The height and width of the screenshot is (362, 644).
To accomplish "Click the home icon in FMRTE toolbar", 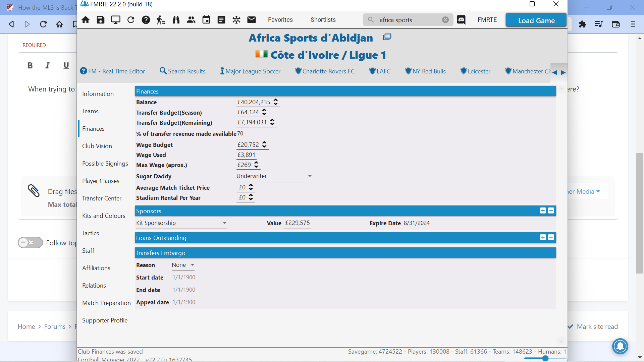I will tap(86, 20).
